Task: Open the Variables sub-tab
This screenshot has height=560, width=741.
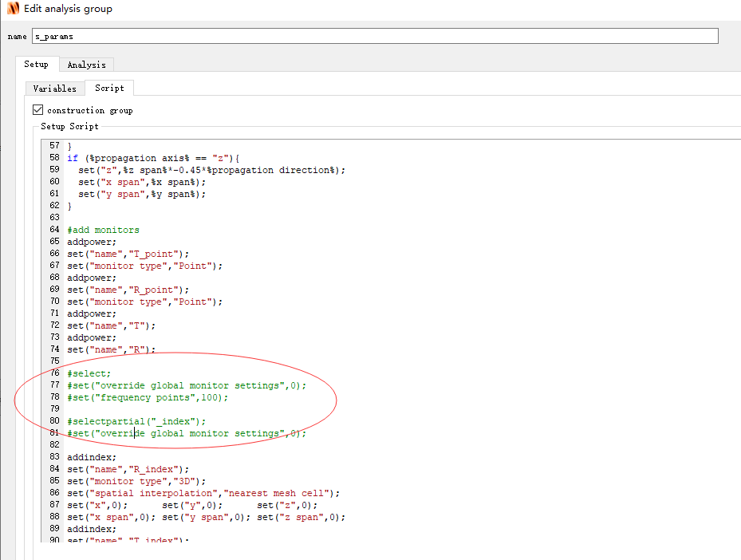Action: [55, 89]
